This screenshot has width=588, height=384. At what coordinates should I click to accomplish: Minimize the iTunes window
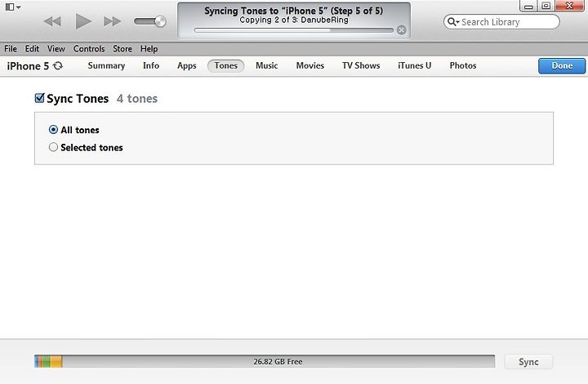click(x=528, y=5)
